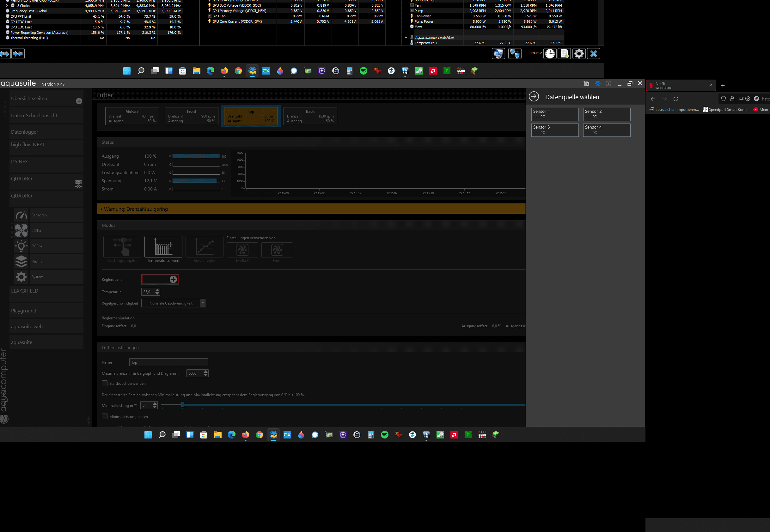Open the RGBpx light bulb icon
This screenshot has width=770, height=532.
(21, 246)
